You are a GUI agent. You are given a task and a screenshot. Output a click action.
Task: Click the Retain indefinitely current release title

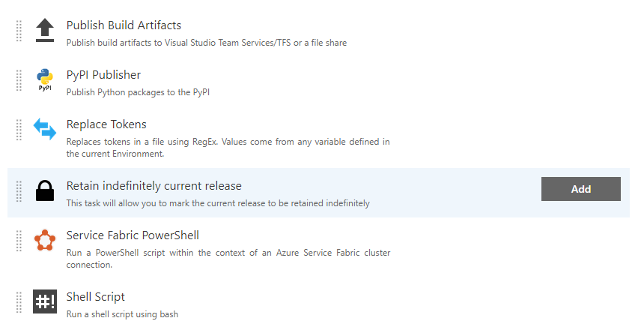coord(154,185)
